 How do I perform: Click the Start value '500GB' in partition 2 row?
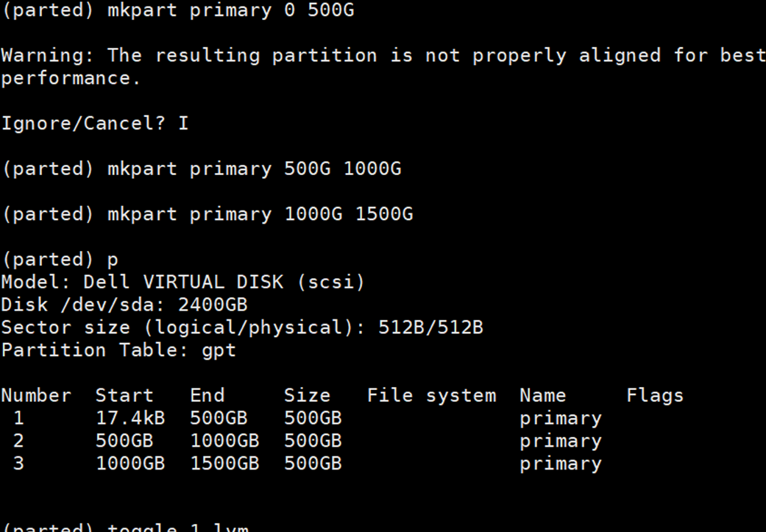[x=124, y=441]
